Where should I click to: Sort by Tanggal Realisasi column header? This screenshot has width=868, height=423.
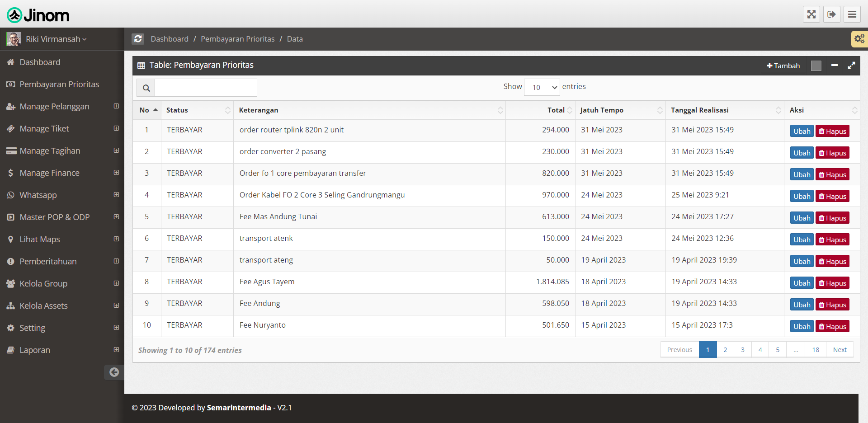pyautogui.click(x=725, y=110)
